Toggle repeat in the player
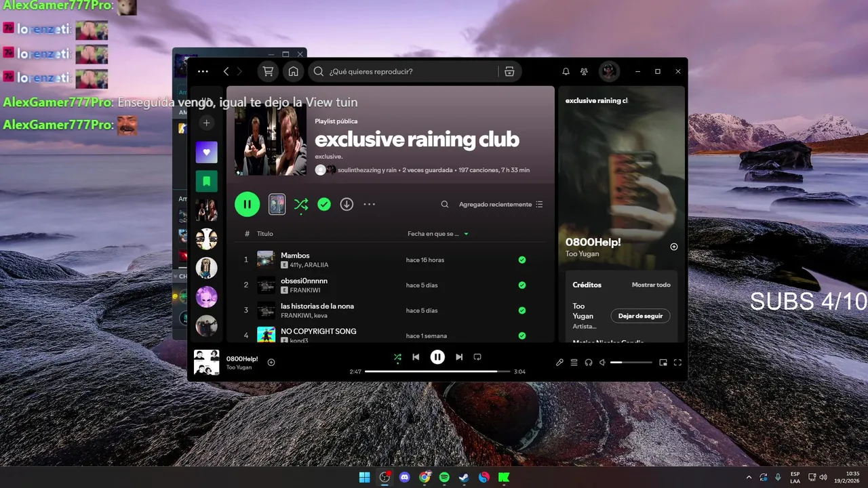868x488 pixels. (477, 357)
